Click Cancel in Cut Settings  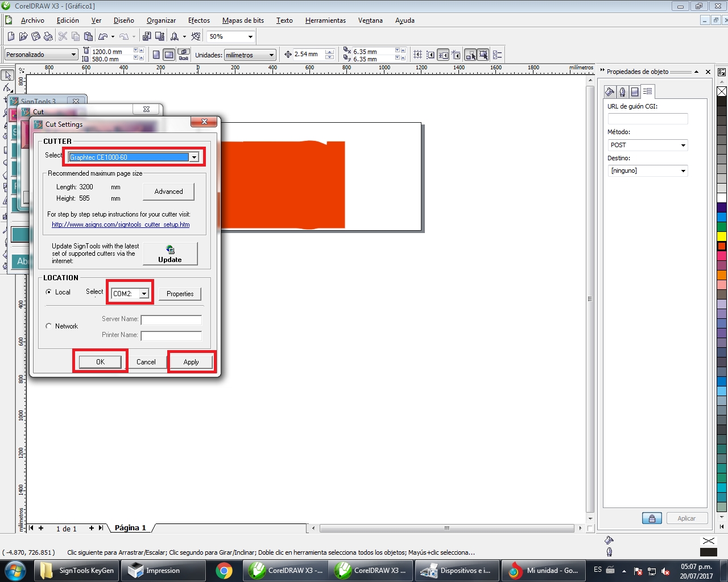[146, 361]
